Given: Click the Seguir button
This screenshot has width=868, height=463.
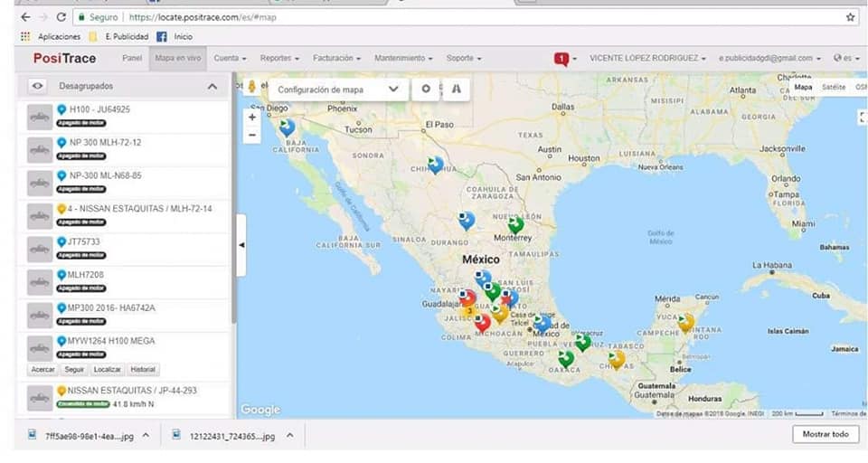Looking at the screenshot, I should tap(74, 369).
